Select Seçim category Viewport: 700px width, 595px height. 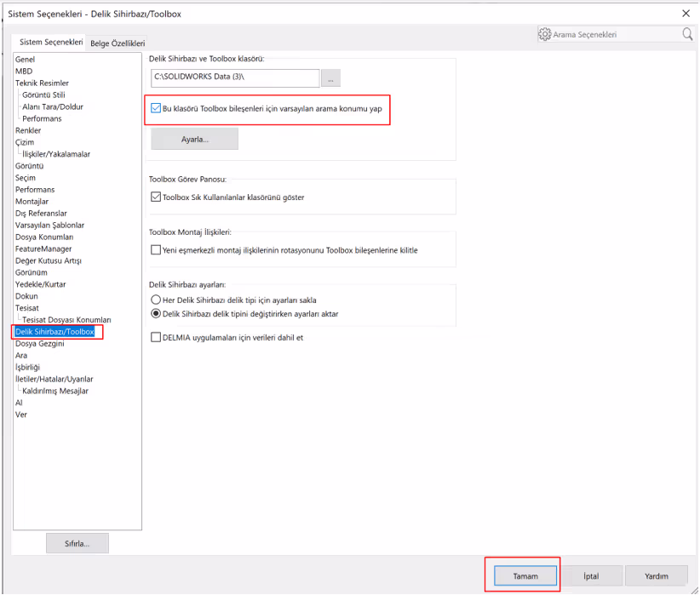[x=26, y=178]
